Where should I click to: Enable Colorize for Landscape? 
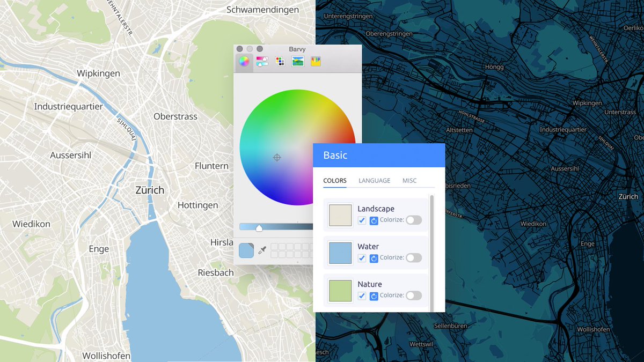(x=414, y=220)
